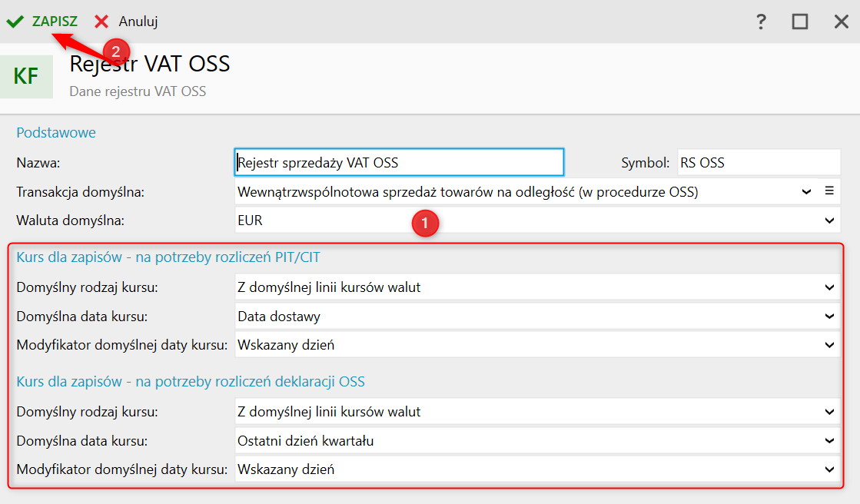Click the green ZAPISZ checkmark icon
The width and height of the screenshot is (860, 504).
pyautogui.click(x=15, y=22)
